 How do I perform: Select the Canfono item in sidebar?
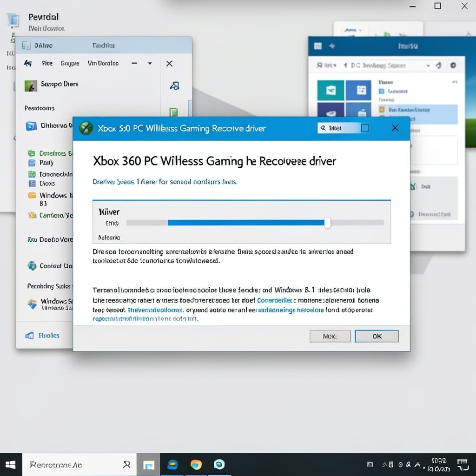click(x=50, y=215)
